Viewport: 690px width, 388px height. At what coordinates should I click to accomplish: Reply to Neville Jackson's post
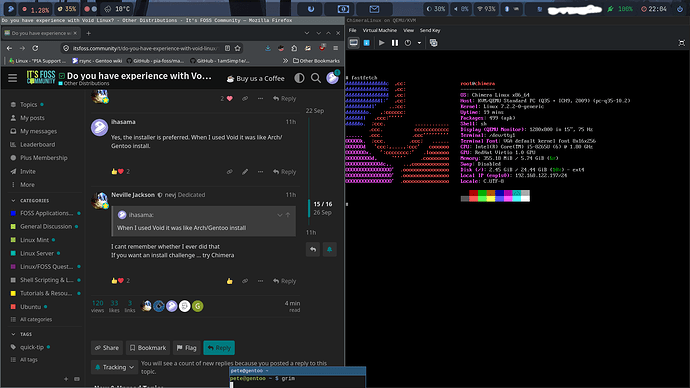click(284, 281)
